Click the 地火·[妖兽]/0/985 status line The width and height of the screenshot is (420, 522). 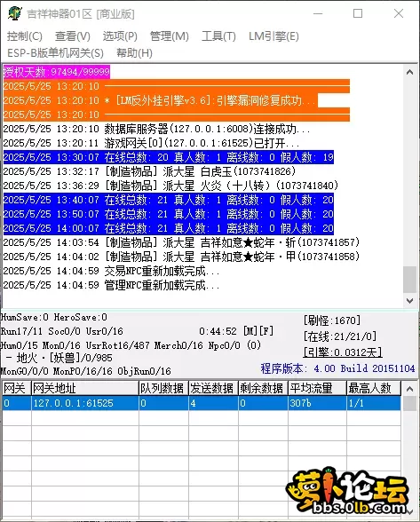(x=59, y=358)
